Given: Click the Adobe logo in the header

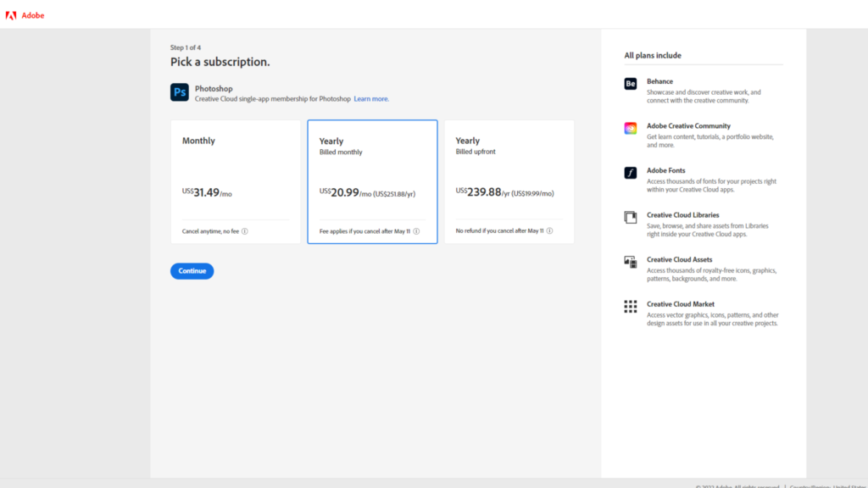Looking at the screenshot, I should coord(11,15).
